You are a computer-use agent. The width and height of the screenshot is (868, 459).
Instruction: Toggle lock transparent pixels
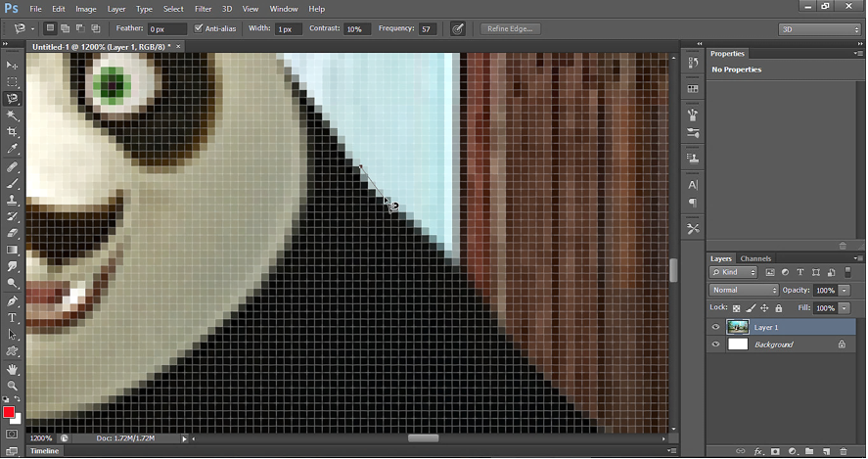click(x=736, y=308)
